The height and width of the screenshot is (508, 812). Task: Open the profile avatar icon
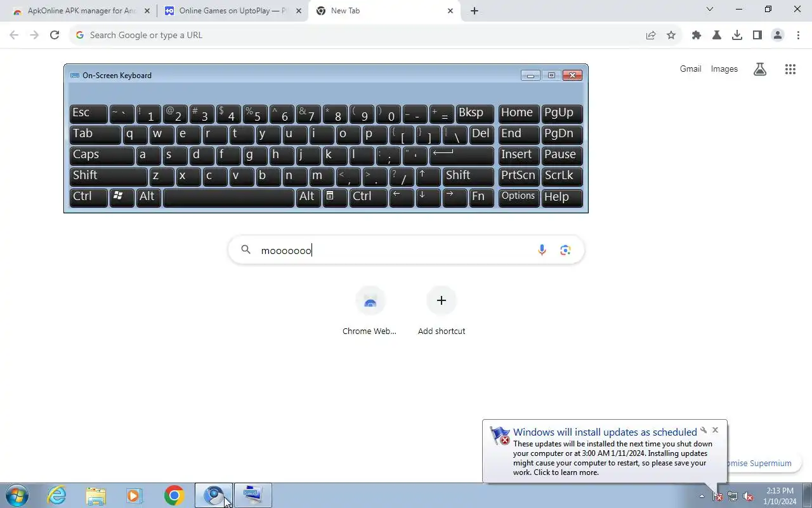778,35
